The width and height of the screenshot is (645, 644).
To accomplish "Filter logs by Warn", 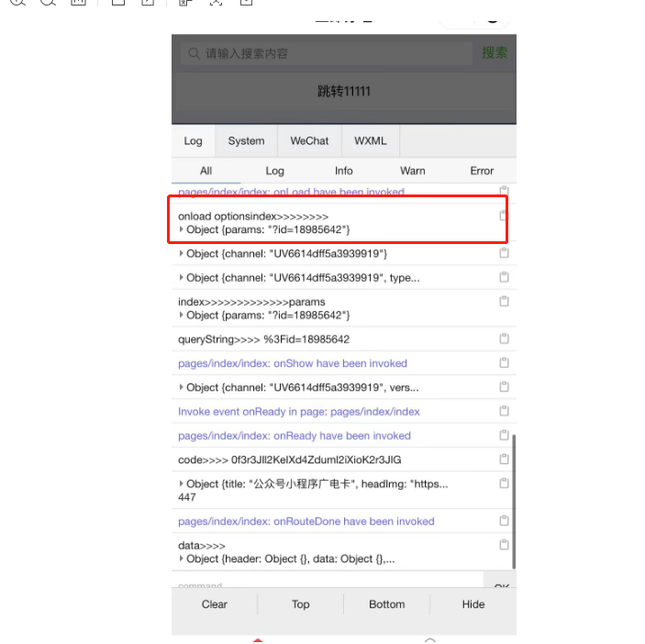I will 413,171.
